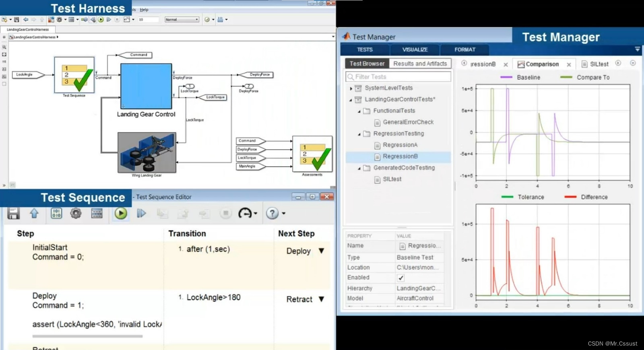Open the help dropdown arrow in Test Sequence Editor
Viewport: 644px width, 350px height.
(x=283, y=214)
